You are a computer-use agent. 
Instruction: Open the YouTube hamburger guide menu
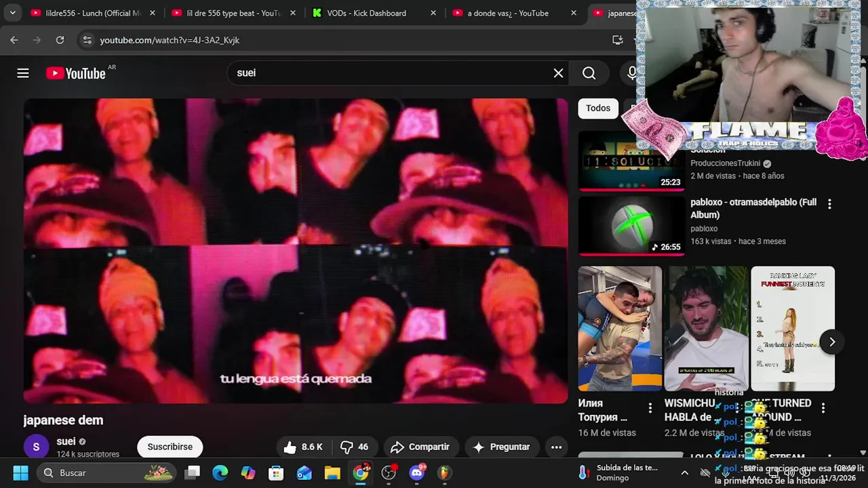click(23, 73)
